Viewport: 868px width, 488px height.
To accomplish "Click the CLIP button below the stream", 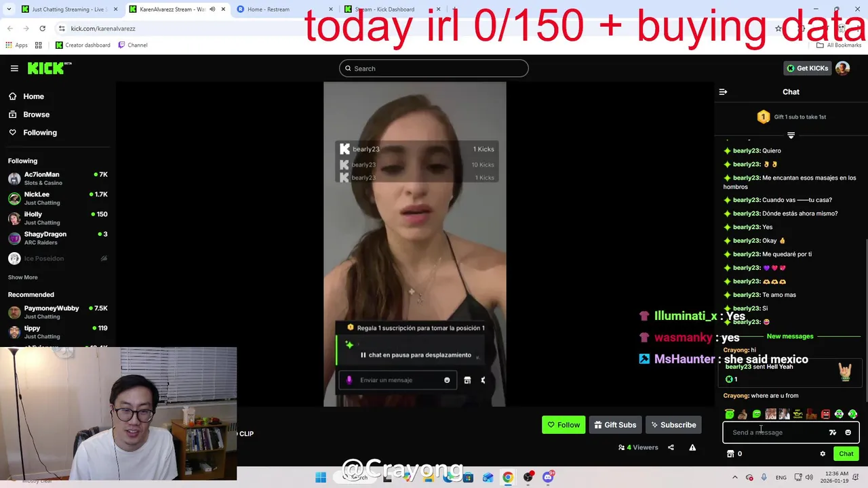I will 245,434.
